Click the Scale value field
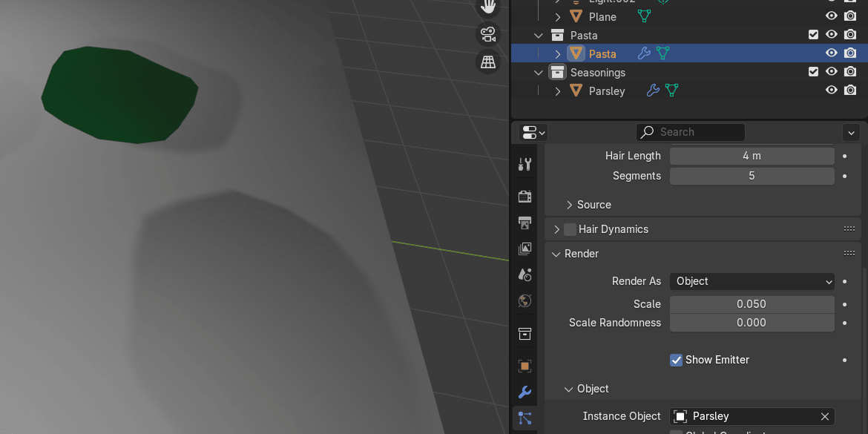 (752, 304)
